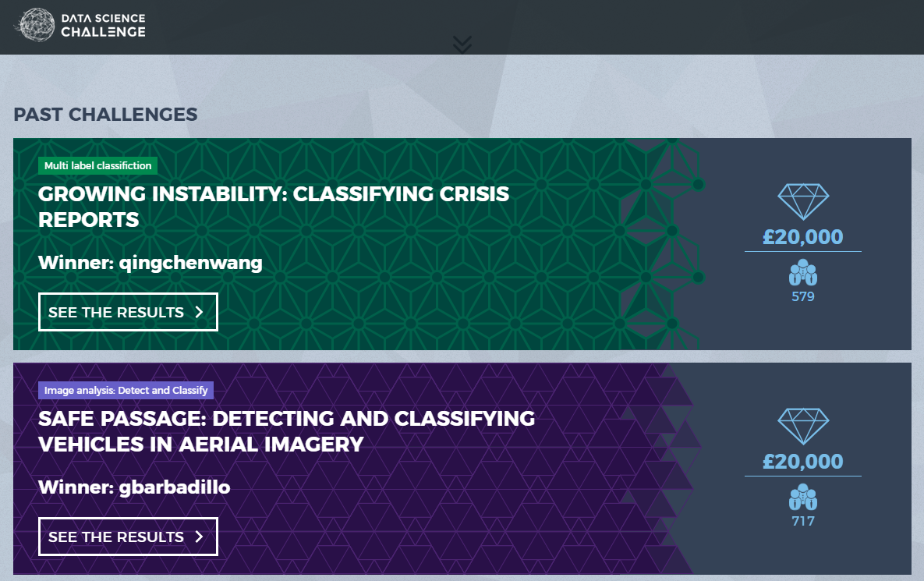Click winner name qingchenwang
924x581 pixels.
pyautogui.click(x=190, y=263)
